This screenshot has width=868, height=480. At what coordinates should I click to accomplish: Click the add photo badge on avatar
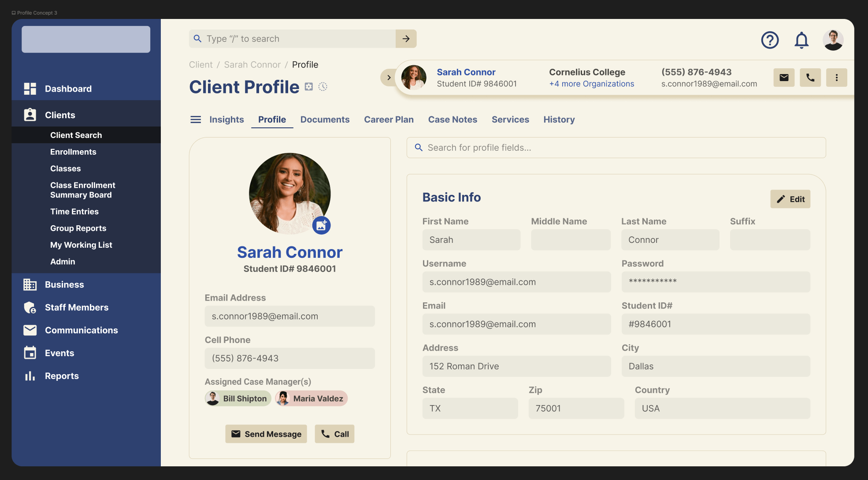322,225
